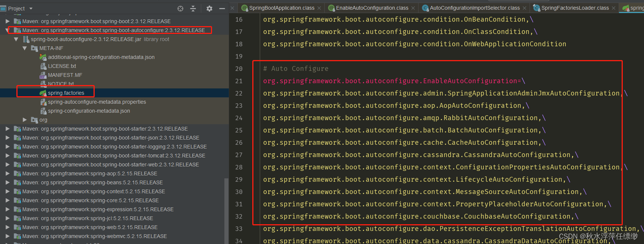Expand Maven spring-boot:2.3.12.RELEASE node

pos(7,21)
